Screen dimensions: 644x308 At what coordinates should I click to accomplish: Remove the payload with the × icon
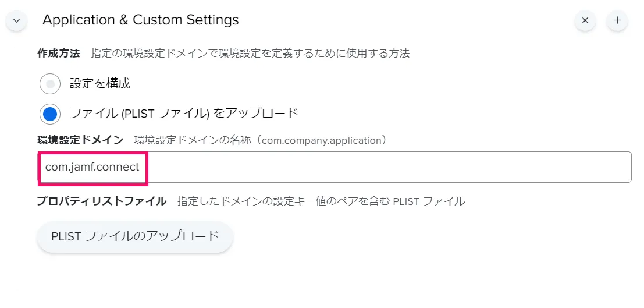point(585,20)
